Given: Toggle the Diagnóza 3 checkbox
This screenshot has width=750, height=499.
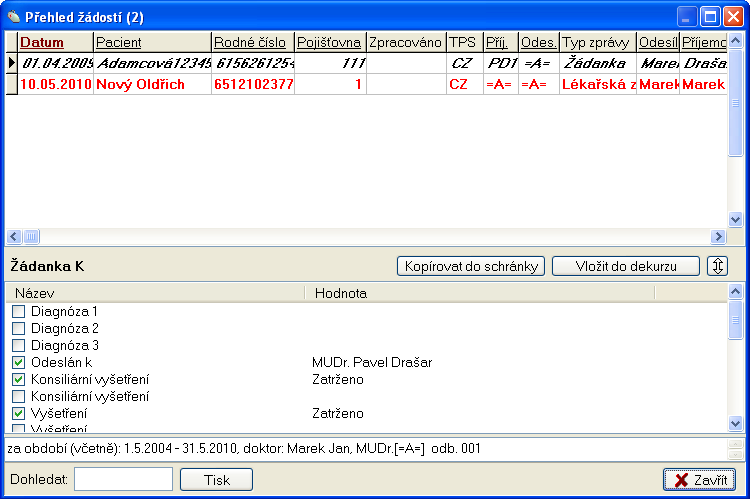Looking at the screenshot, I should tap(18, 345).
